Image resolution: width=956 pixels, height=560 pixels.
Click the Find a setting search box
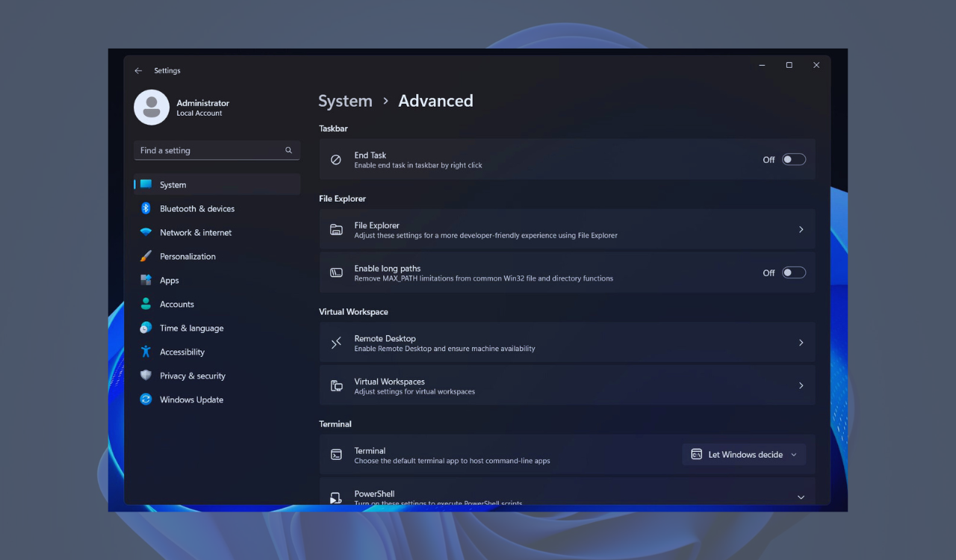217,150
